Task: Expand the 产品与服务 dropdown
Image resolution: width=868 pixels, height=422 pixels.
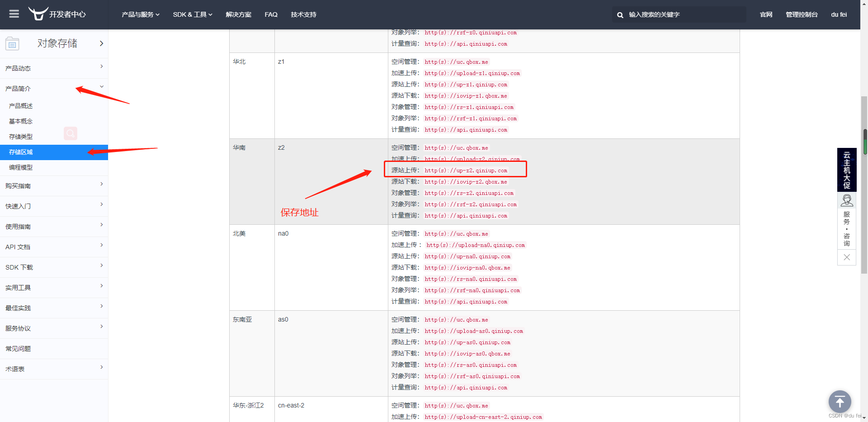Action: pos(141,14)
